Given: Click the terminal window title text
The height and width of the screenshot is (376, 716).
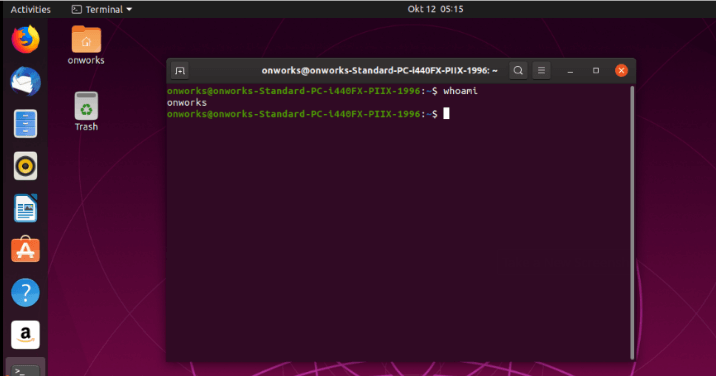Looking at the screenshot, I should tap(379, 70).
